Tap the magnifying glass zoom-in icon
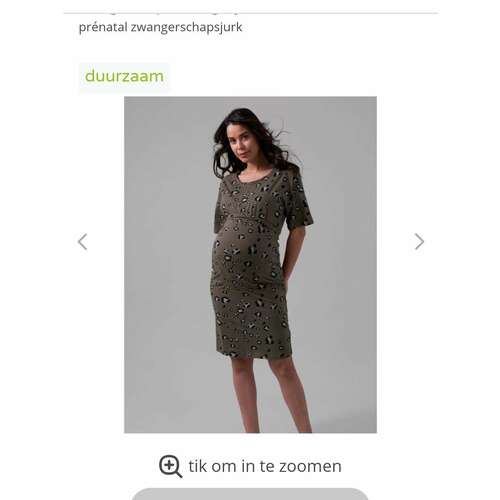Image resolution: width=500 pixels, height=500 pixels. click(x=170, y=466)
